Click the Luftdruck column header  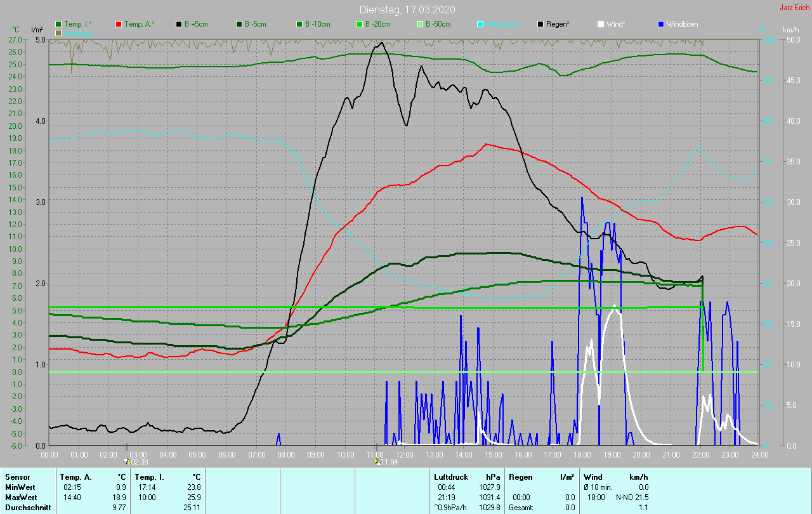(x=450, y=477)
